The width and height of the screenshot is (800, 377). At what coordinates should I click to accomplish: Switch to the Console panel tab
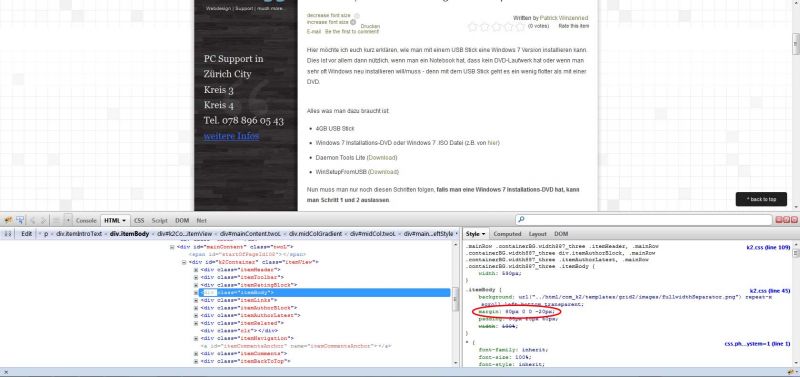(86, 220)
